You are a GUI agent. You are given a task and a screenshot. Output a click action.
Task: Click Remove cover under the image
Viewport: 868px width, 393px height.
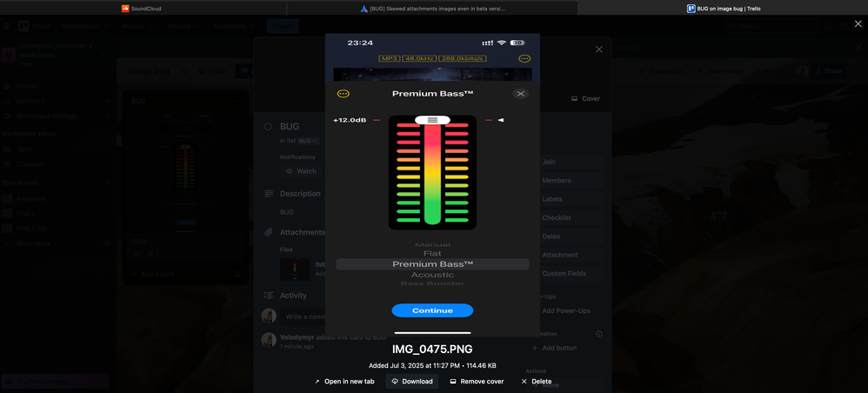(x=477, y=382)
